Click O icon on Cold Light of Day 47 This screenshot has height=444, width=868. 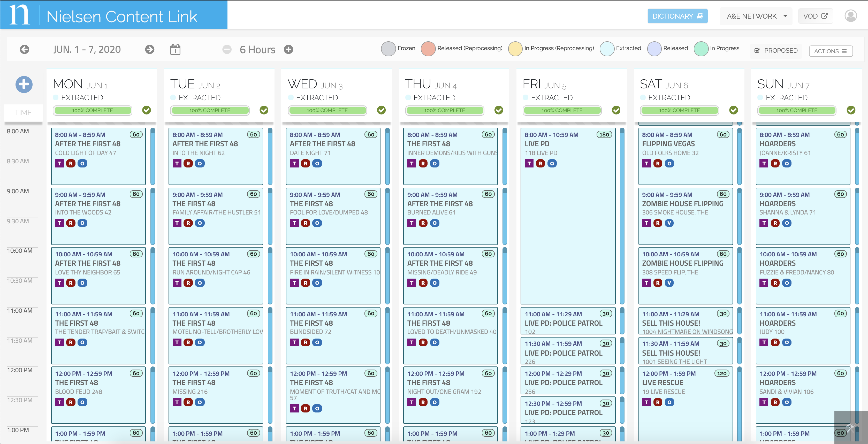tap(82, 163)
